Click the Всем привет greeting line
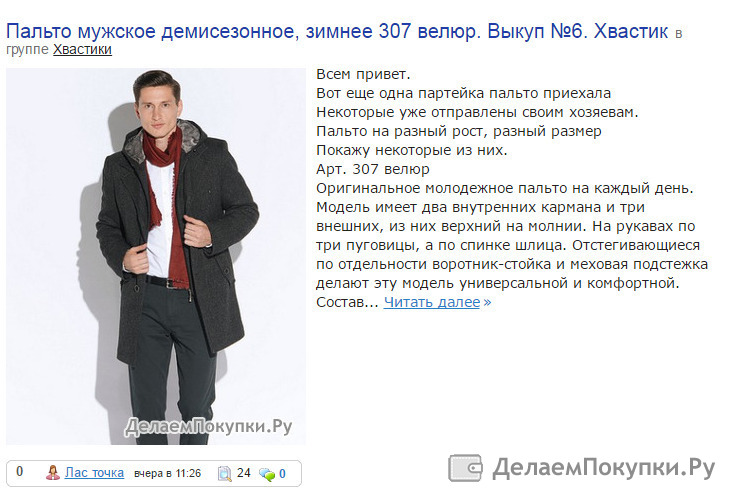Screen dimensions: 729x497 (363, 74)
